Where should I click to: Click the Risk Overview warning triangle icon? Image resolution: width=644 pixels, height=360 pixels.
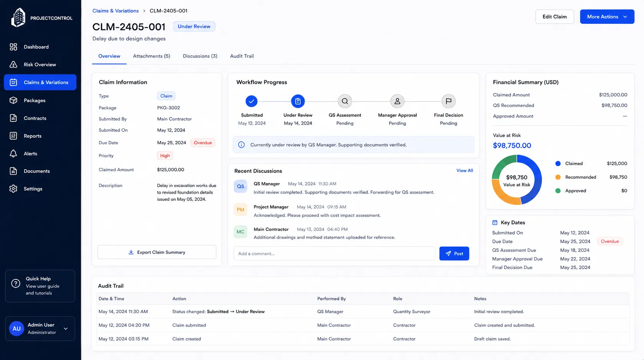click(x=13, y=64)
